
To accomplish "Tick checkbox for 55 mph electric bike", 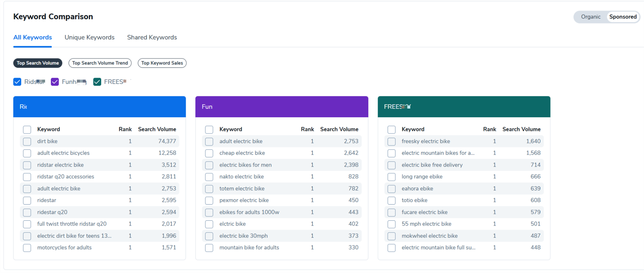I will pos(391,224).
